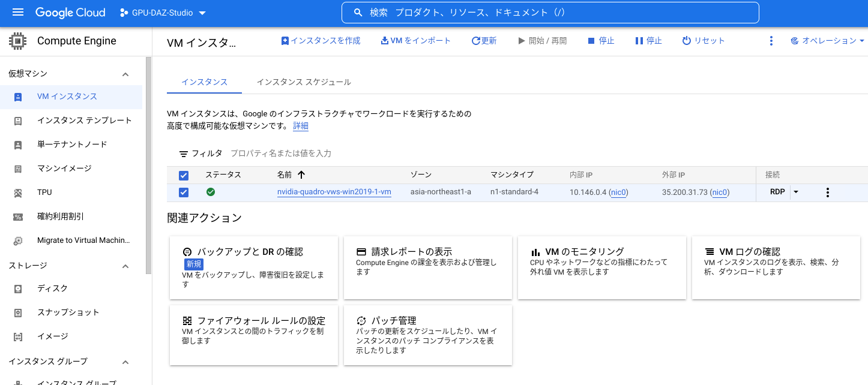This screenshot has height=385, width=868.
Task: Switch to the インスタンス tab
Action: [204, 82]
